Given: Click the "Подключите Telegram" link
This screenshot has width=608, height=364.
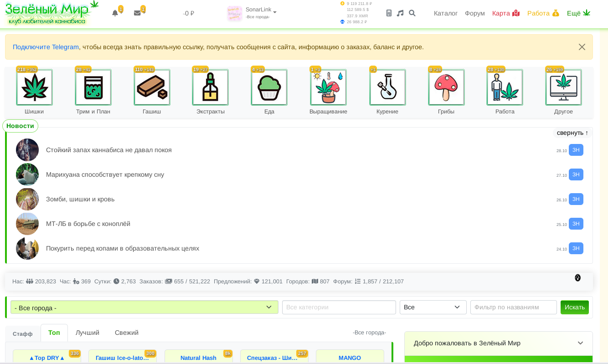Looking at the screenshot, I should [46, 47].
